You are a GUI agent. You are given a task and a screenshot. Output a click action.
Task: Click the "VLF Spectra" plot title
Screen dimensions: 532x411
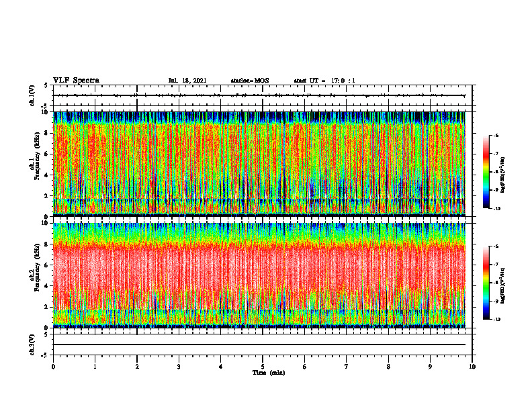coord(76,81)
